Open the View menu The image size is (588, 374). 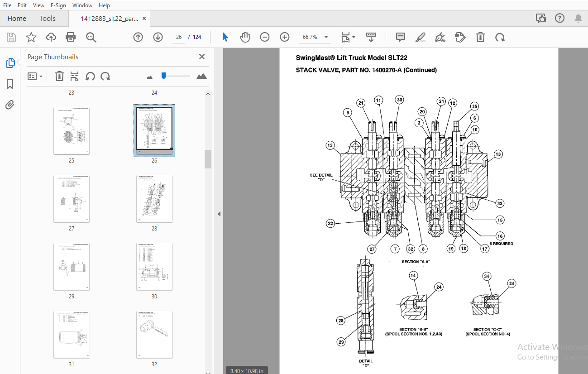[x=39, y=5]
